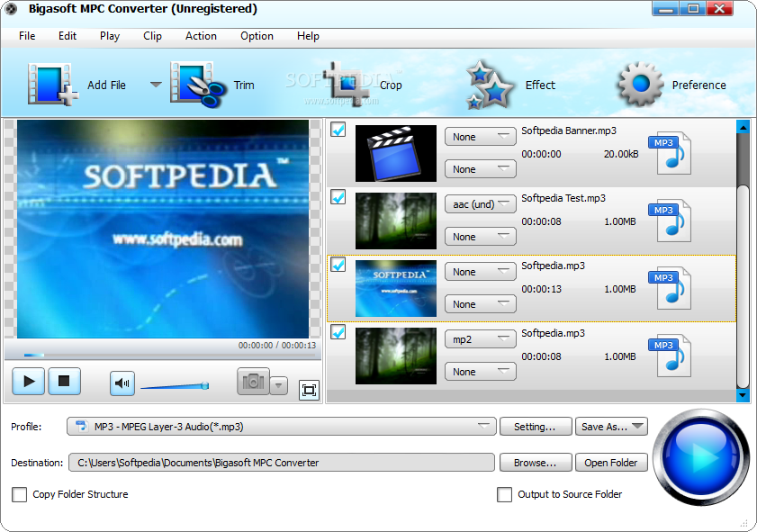Click MP3 format icon for Softpedia Banner.mp3
The image size is (757, 532).
pyautogui.click(x=671, y=152)
